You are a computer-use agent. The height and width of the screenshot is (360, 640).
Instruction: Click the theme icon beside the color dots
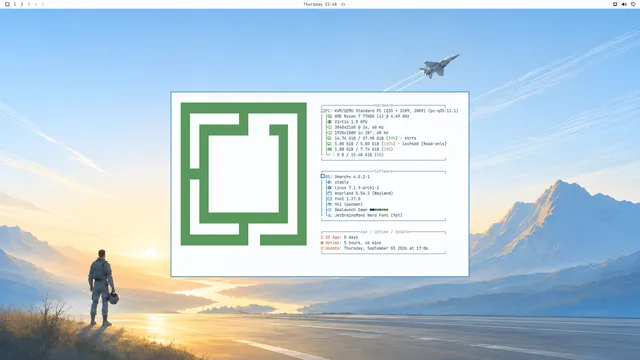tap(329, 210)
